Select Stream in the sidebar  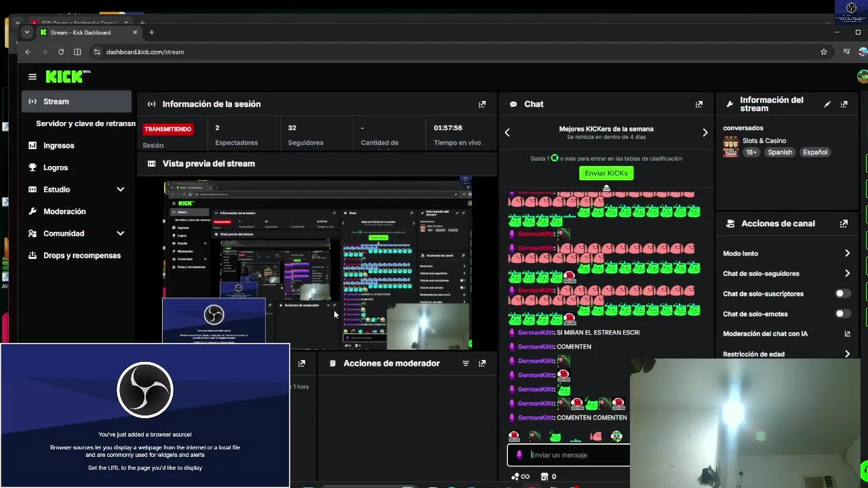(77, 102)
